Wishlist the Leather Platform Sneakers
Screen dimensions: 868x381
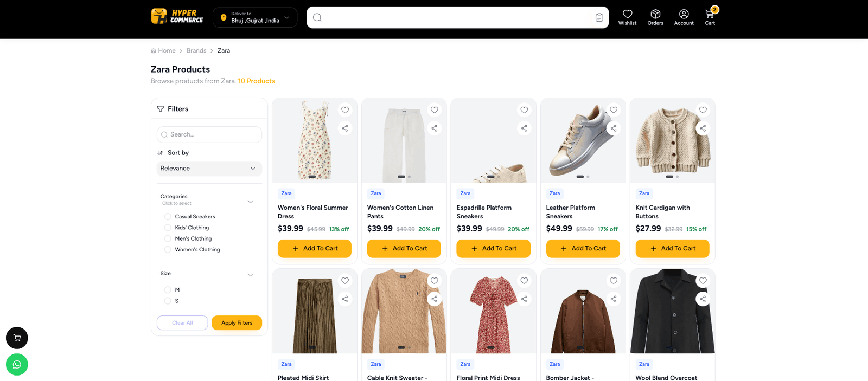pos(614,110)
